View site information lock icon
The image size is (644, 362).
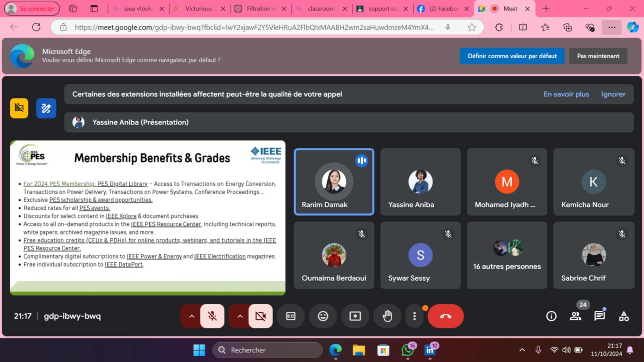63,27
